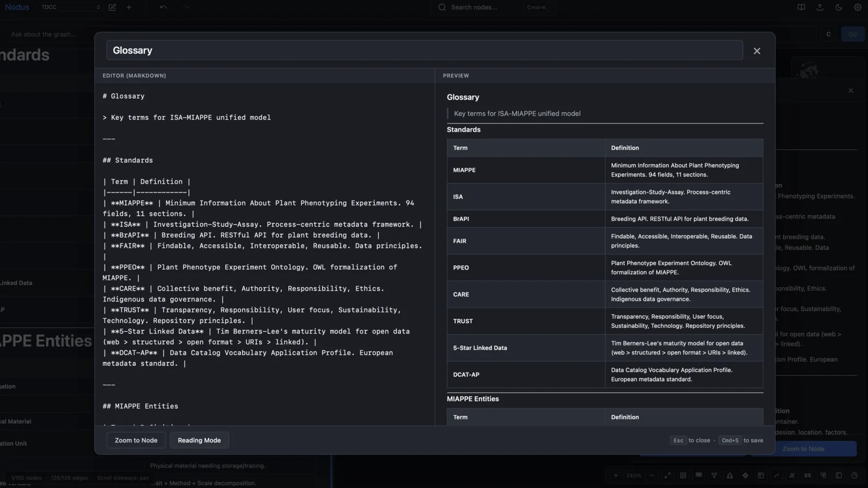
Task: Click the '1/102 nodes' status bar entry
Action: [26, 478]
